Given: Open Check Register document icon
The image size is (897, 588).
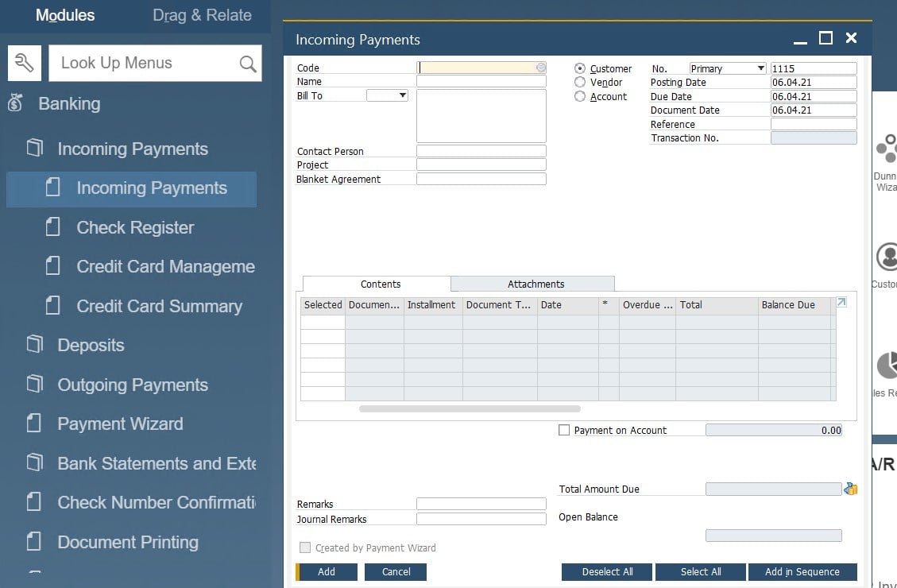Looking at the screenshot, I should click(x=53, y=227).
